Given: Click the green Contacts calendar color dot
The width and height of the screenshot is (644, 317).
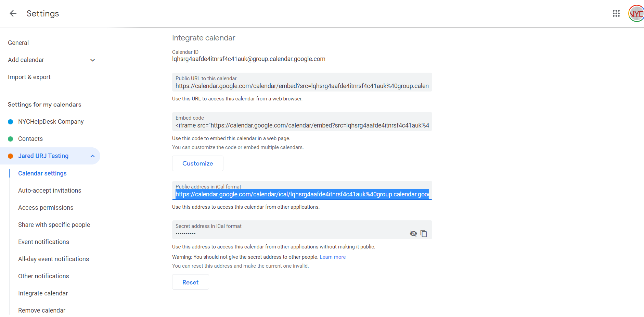Looking at the screenshot, I should pos(11,139).
